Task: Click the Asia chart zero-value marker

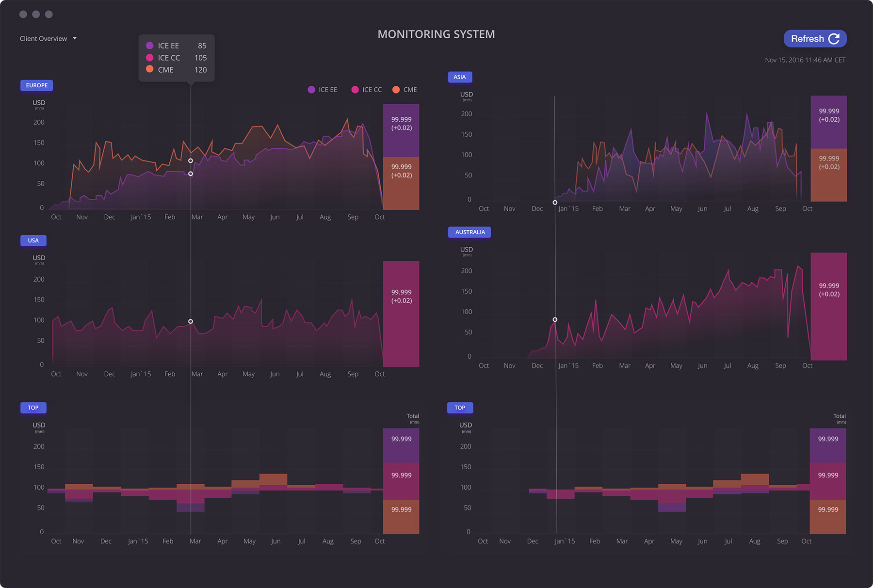Action: [555, 203]
